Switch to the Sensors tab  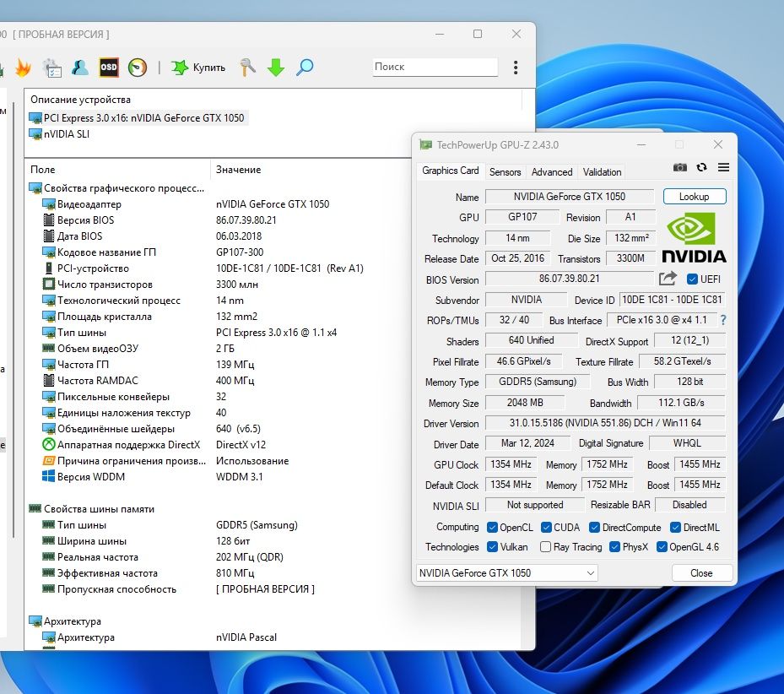click(505, 172)
